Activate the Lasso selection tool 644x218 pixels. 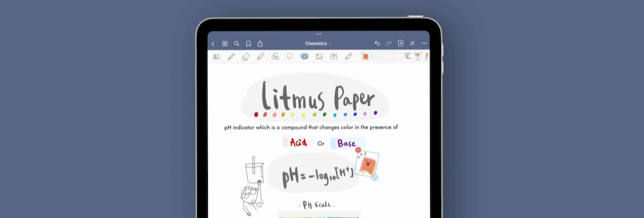(290, 57)
